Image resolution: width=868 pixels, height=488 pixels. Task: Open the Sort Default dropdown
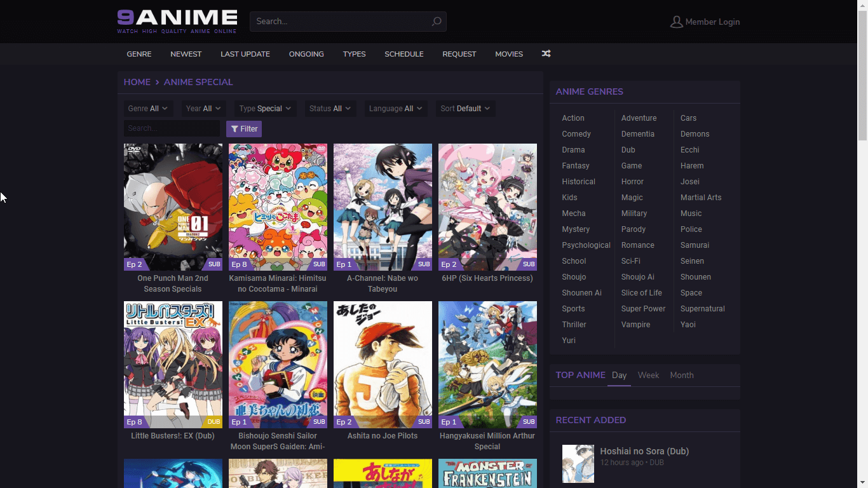[x=465, y=109]
